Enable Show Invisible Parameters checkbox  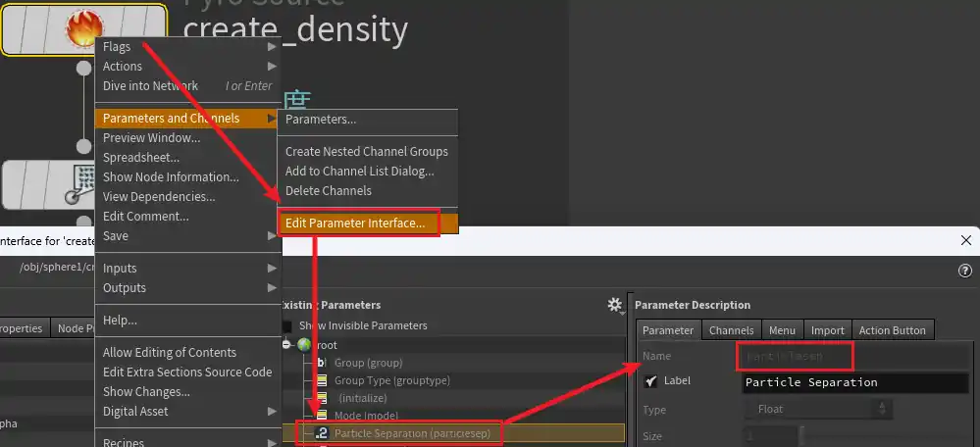(287, 325)
